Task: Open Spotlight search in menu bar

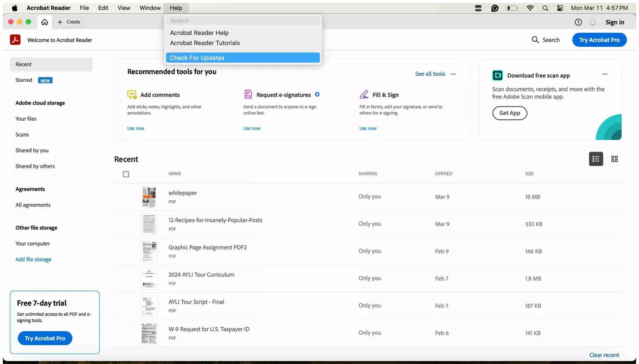Action: coord(545,8)
